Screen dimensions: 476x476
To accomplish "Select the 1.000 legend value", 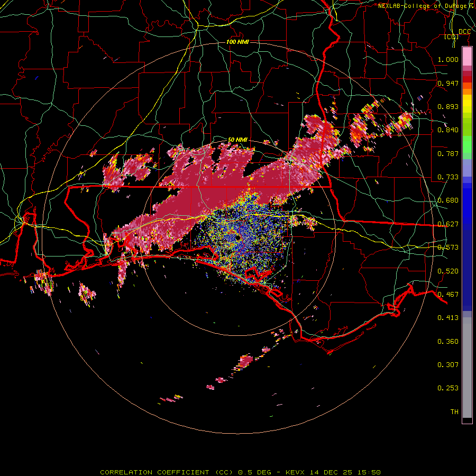I will click(x=448, y=59).
